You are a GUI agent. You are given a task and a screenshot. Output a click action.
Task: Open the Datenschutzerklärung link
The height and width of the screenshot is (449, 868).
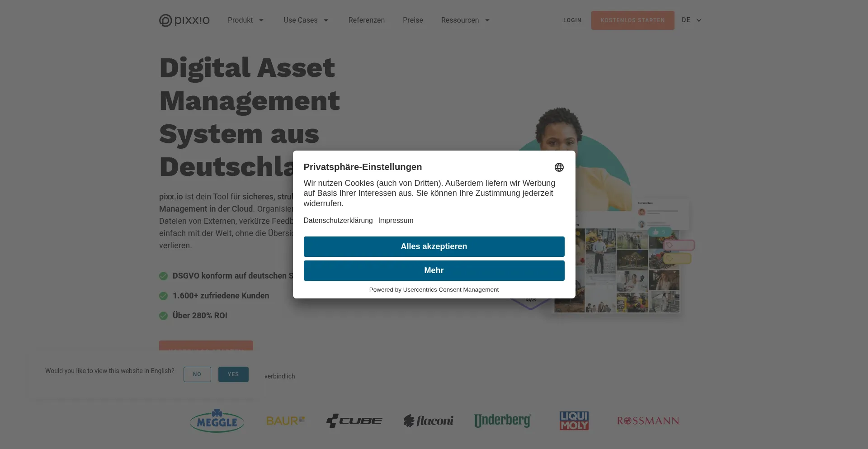point(338,221)
